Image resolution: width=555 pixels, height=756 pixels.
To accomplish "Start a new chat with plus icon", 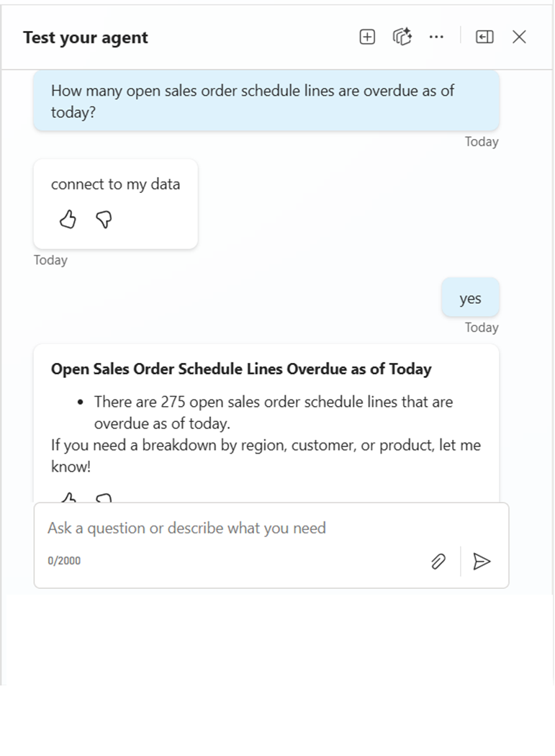I will tap(367, 37).
